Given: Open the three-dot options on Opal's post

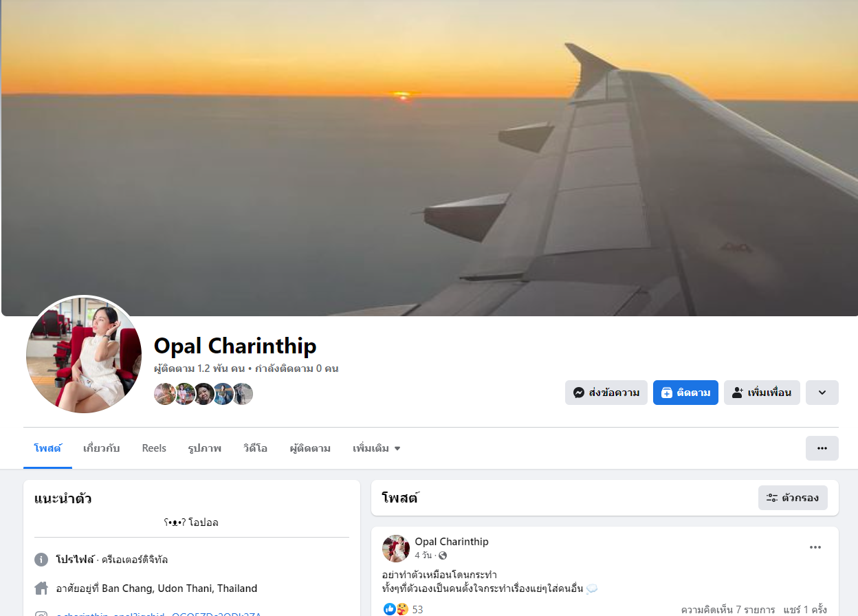Looking at the screenshot, I should 815,547.
